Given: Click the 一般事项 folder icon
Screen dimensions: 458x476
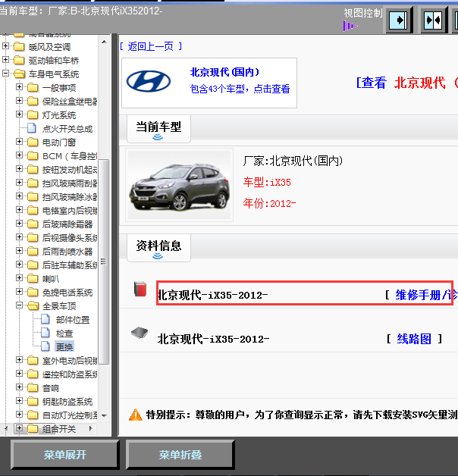Looking at the screenshot, I should coord(33,88).
